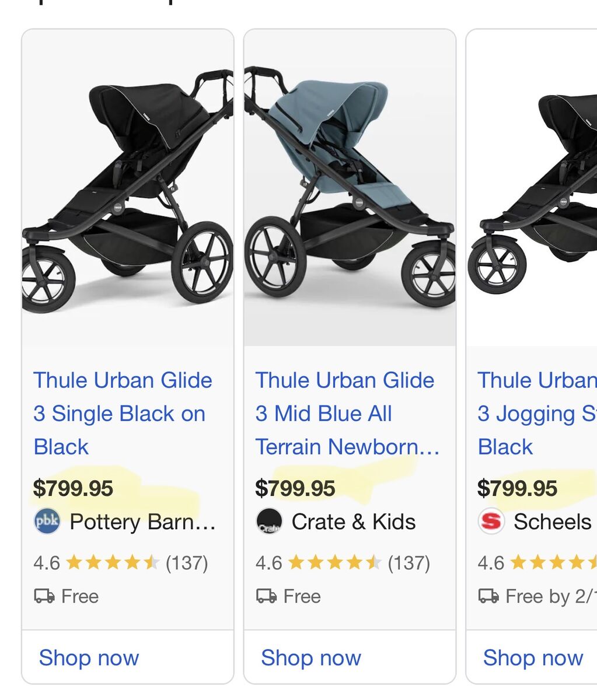Click the Crate & Kids delivery truck icon
This screenshot has height=700, width=597.
pos(267,596)
